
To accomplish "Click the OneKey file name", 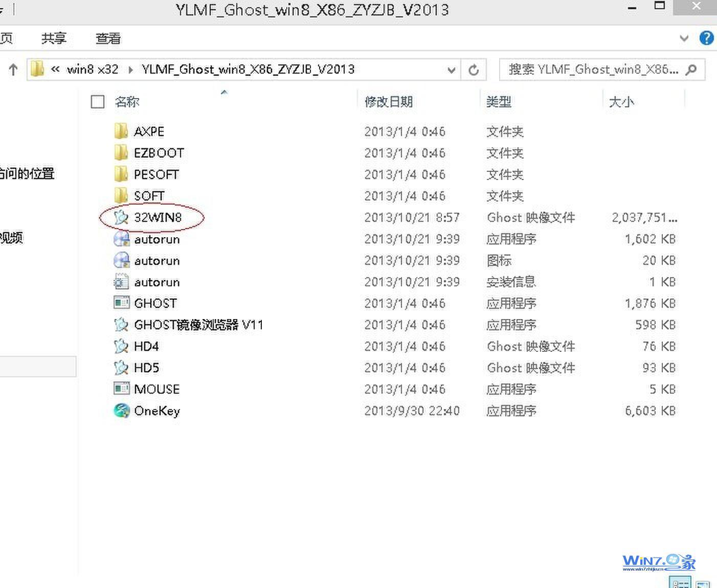I will coord(157,411).
